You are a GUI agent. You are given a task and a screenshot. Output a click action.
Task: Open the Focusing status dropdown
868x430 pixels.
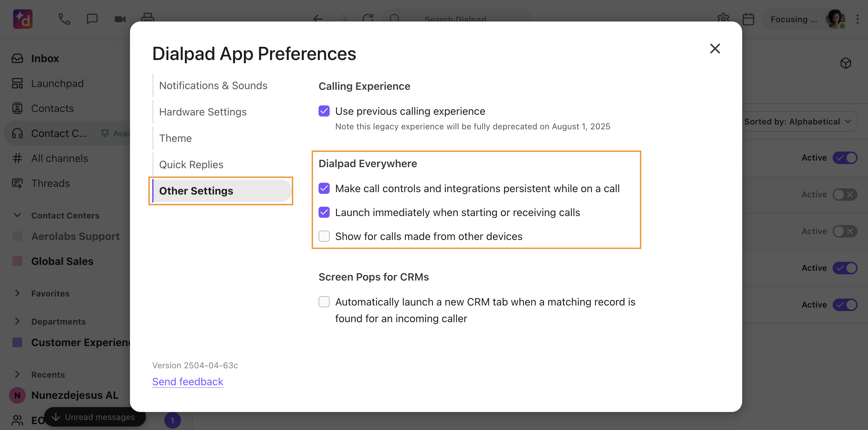coord(793,19)
